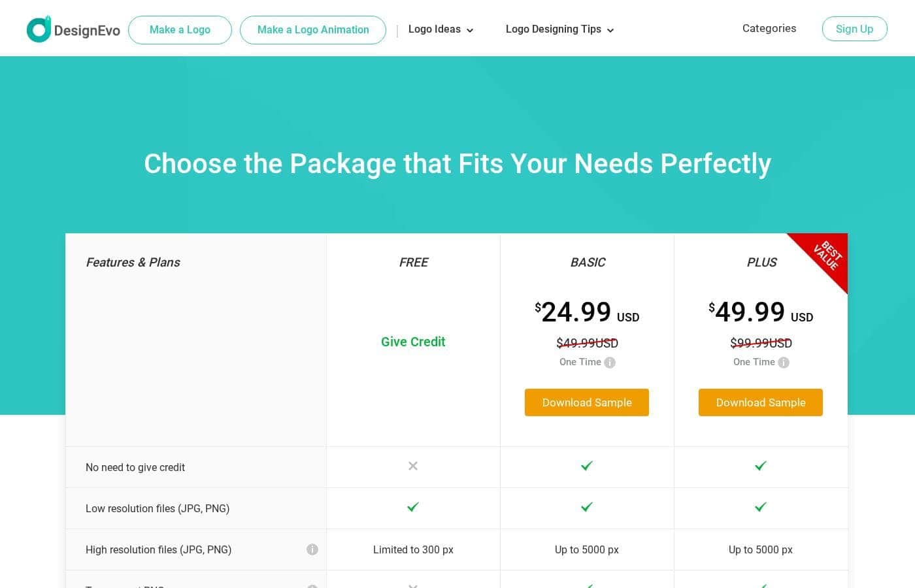Click BASIC checkmark for No need to give credit
The width and height of the screenshot is (915, 588).
[587, 466]
